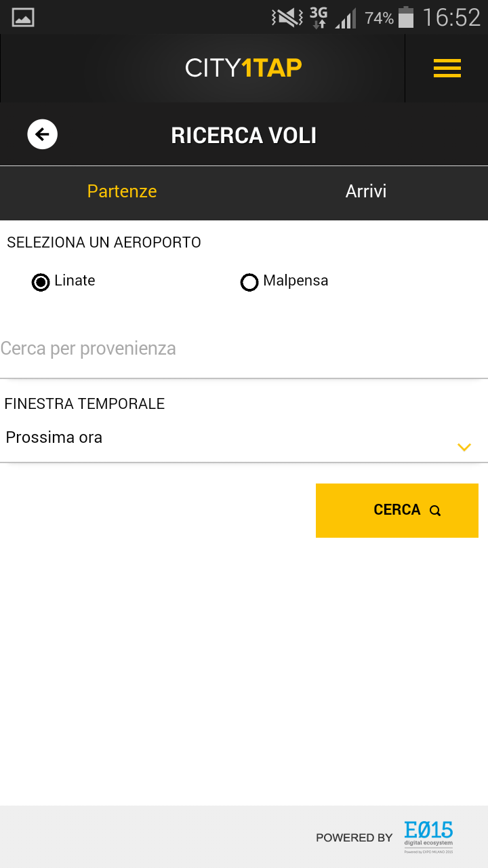This screenshot has height=868, width=488.
Task: Tap the clock showing 16:52
Action: [x=451, y=18]
